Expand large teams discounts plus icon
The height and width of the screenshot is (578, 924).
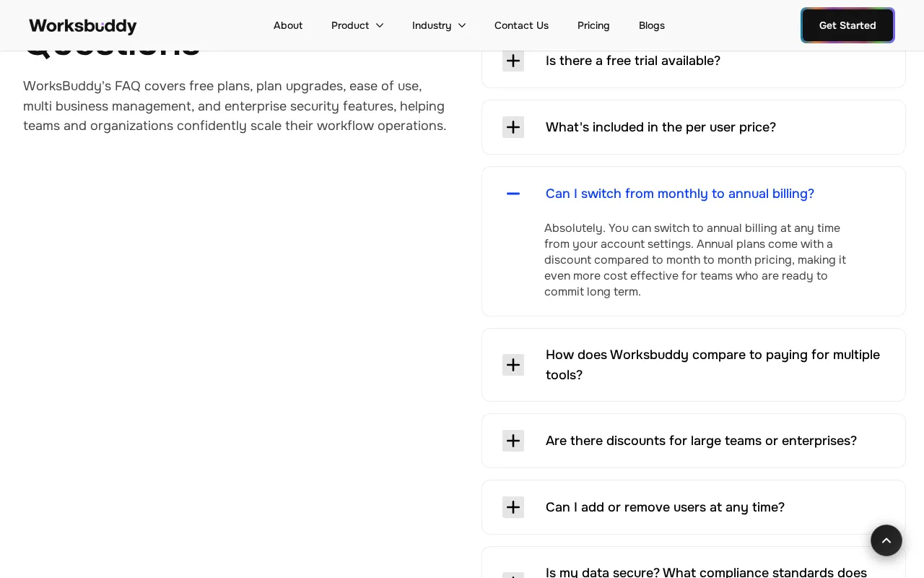[513, 441]
